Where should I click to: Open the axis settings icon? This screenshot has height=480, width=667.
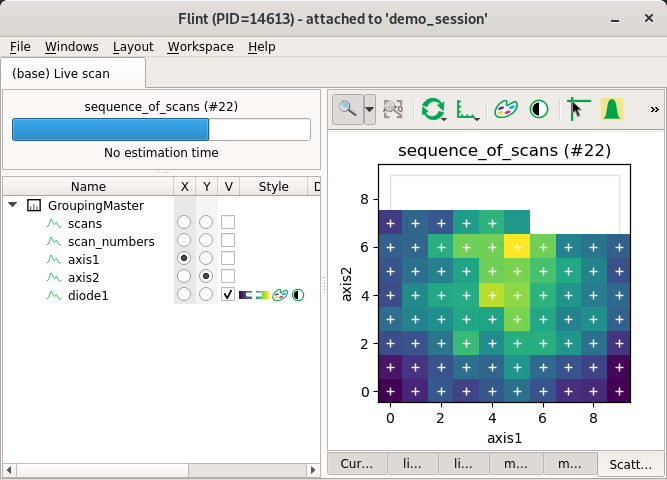467,109
